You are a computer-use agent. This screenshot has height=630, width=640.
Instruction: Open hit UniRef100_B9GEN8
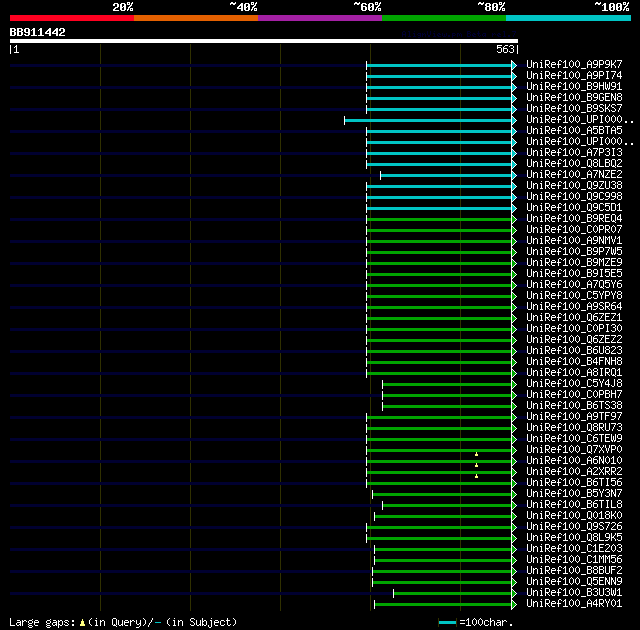click(x=574, y=98)
